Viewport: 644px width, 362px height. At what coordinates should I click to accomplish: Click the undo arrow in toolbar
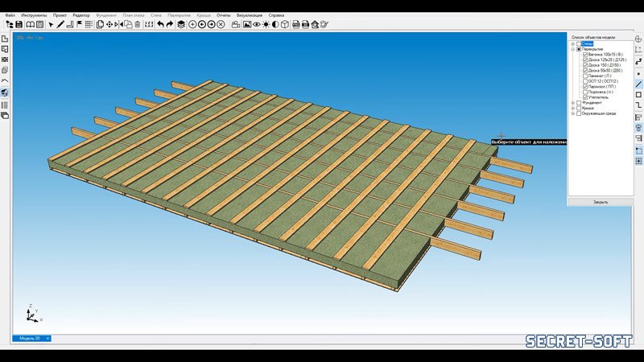(x=160, y=25)
